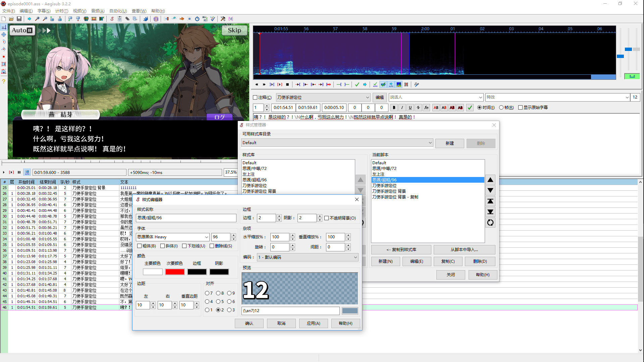Pause video playback below the preview
Image resolution: width=644 pixels, height=362 pixels.
point(19,172)
